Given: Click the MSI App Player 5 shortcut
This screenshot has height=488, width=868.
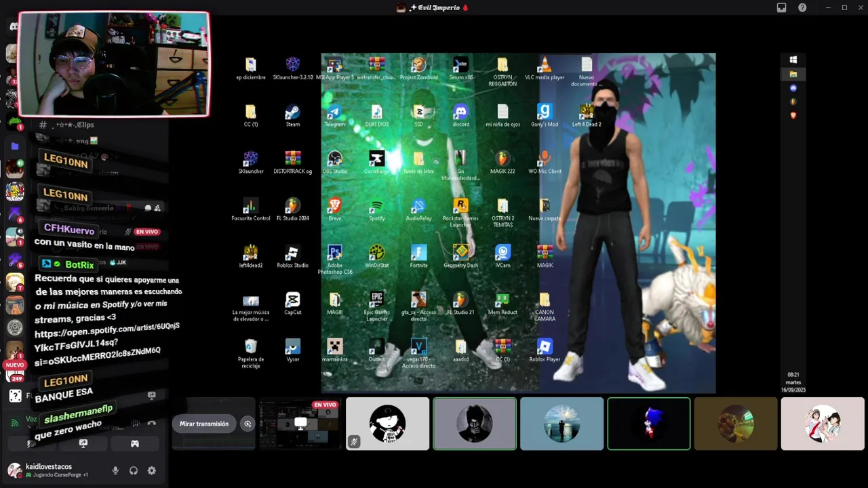Looking at the screenshot, I should click(335, 68).
